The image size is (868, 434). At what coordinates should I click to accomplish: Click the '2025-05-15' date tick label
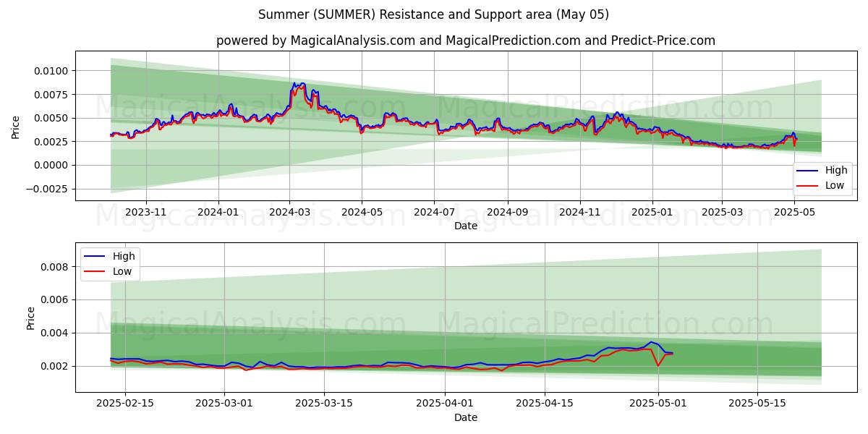(756, 402)
